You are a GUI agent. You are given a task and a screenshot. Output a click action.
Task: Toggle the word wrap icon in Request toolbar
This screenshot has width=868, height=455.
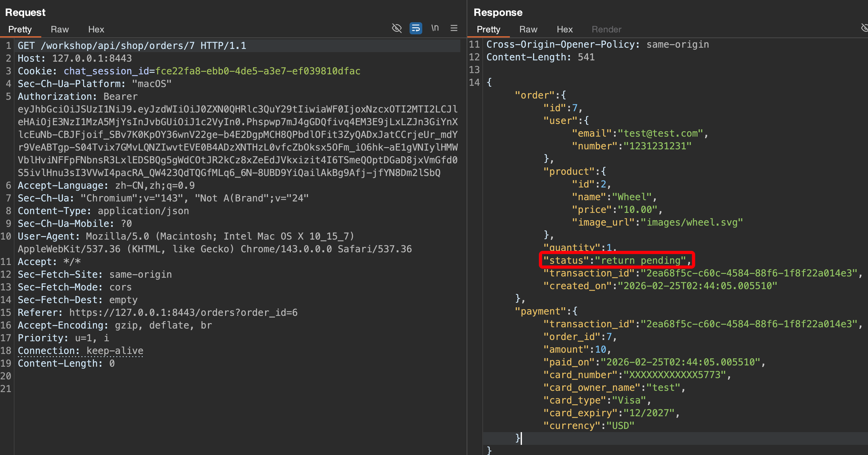tap(416, 28)
